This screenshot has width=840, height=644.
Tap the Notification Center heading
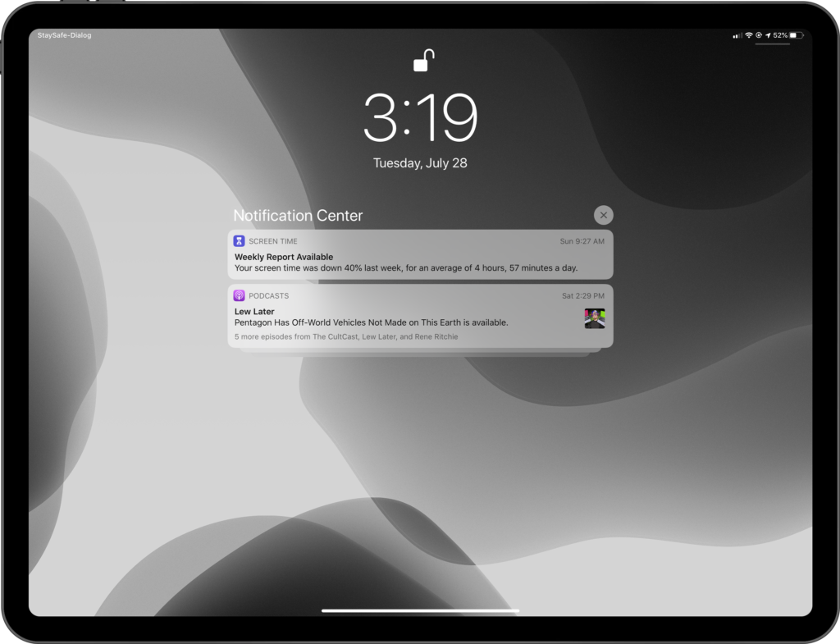pos(298,216)
